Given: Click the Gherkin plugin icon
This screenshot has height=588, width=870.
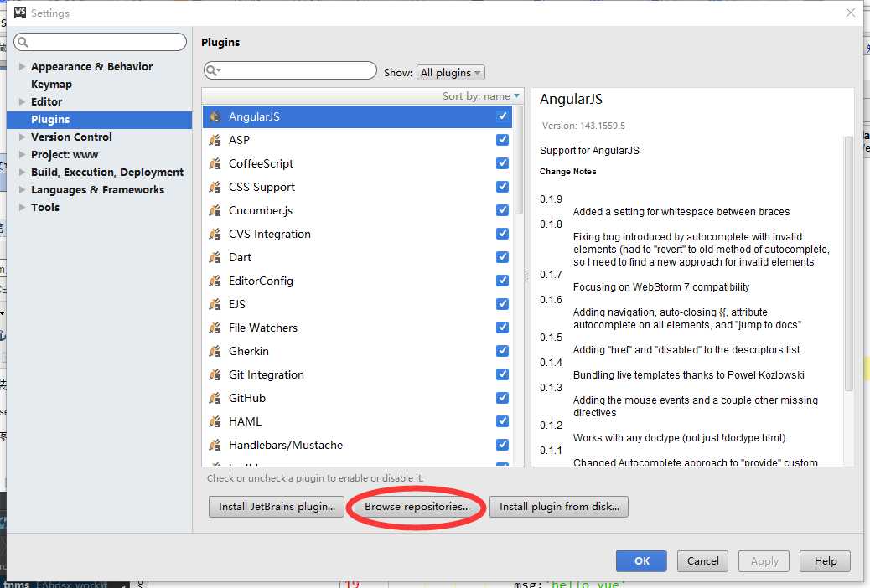Looking at the screenshot, I should [215, 351].
